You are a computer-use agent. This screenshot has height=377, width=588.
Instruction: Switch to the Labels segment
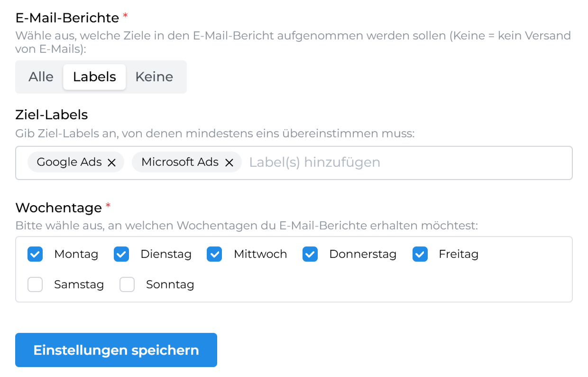pos(94,77)
